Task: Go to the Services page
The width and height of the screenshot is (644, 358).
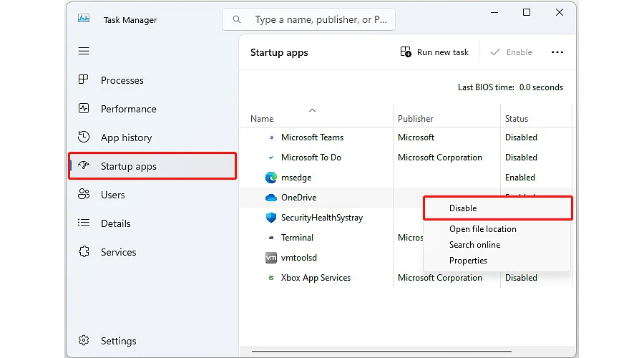Action: [152, 252]
